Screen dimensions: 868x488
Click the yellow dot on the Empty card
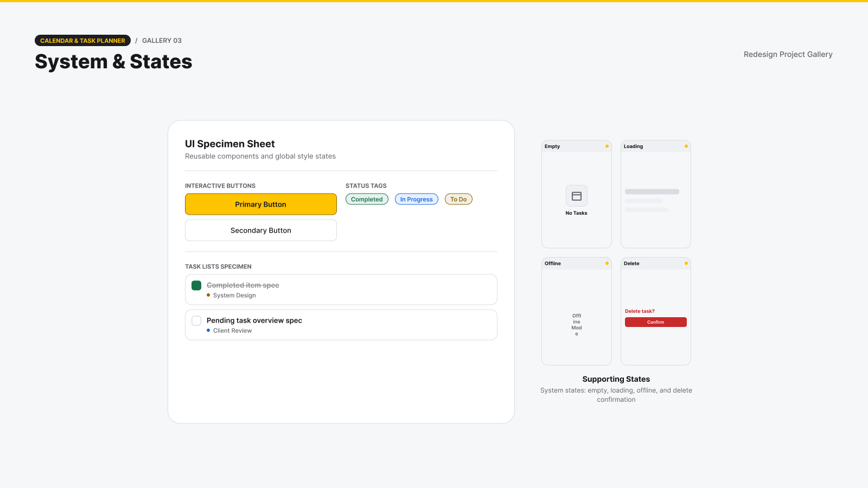pyautogui.click(x=607, y=146)
